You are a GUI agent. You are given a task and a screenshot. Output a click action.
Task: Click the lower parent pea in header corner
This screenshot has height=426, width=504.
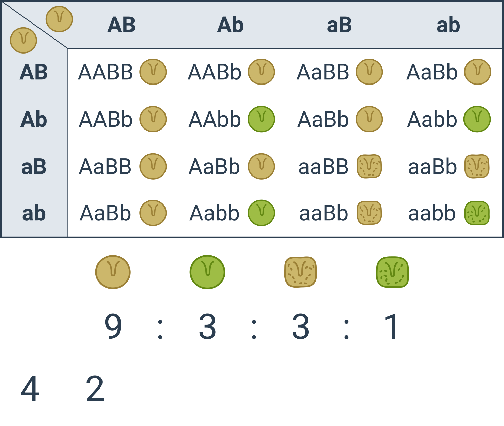click(x=23, y=40)
